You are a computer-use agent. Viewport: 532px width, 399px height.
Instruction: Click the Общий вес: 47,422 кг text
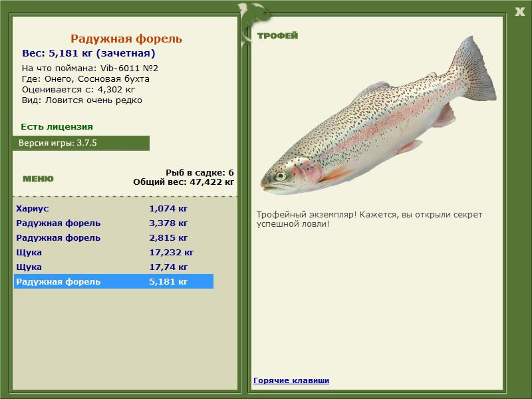click(184, 182)
